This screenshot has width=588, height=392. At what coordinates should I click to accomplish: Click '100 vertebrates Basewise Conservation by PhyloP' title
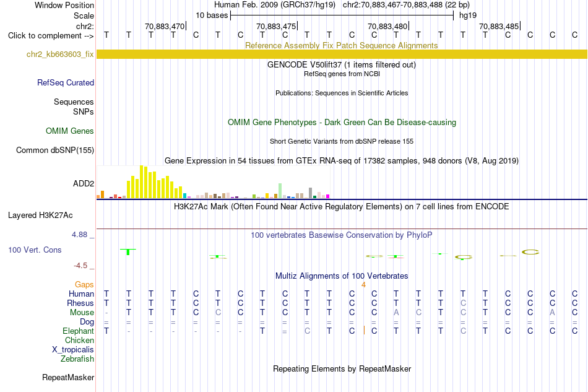[x=341, y=235]
